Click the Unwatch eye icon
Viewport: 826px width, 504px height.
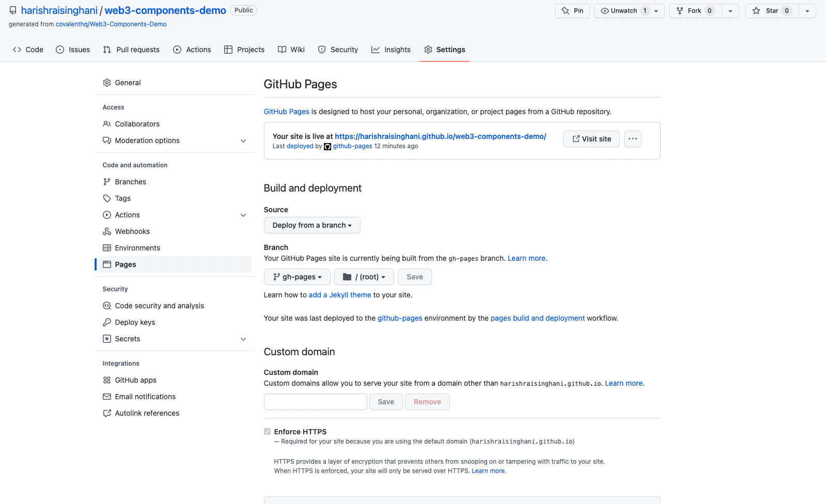pos(604,11)
